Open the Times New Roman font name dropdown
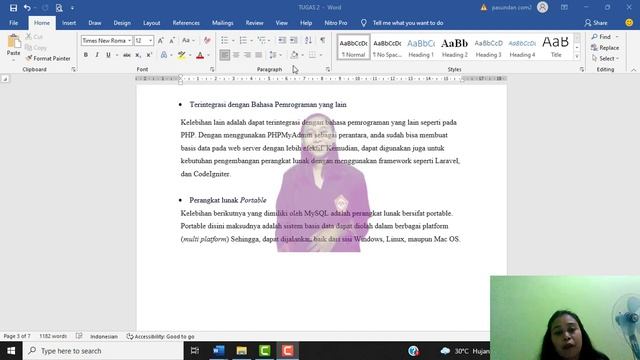 point(129,40)
